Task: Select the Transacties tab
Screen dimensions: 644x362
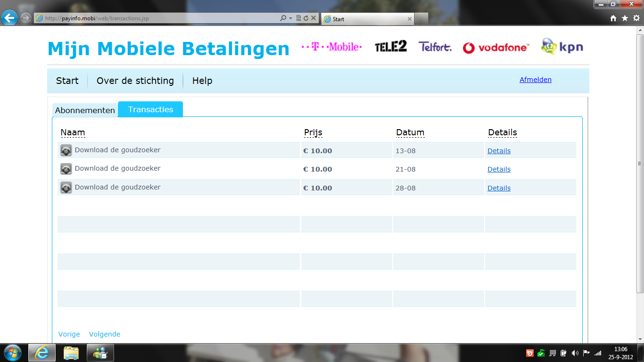Action: pos(150,109)
